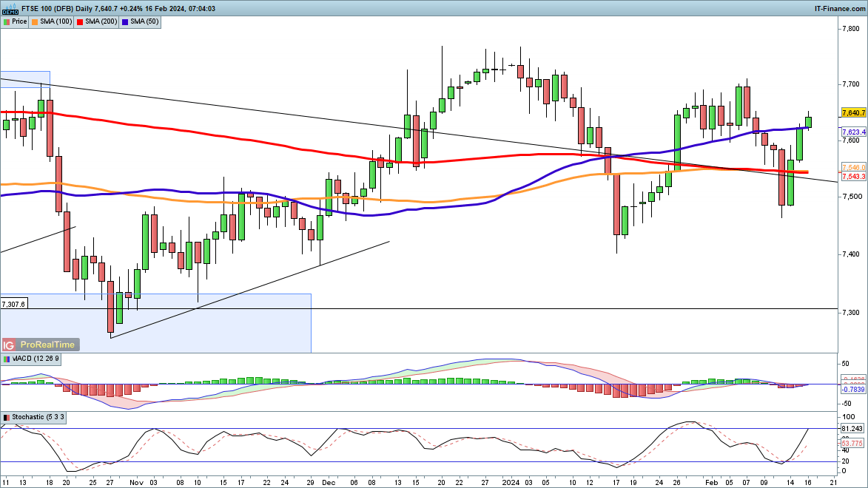Click the yellow 7,640.7 current price tag
Viewport: 868px width, 488px height.
(854, 113)
